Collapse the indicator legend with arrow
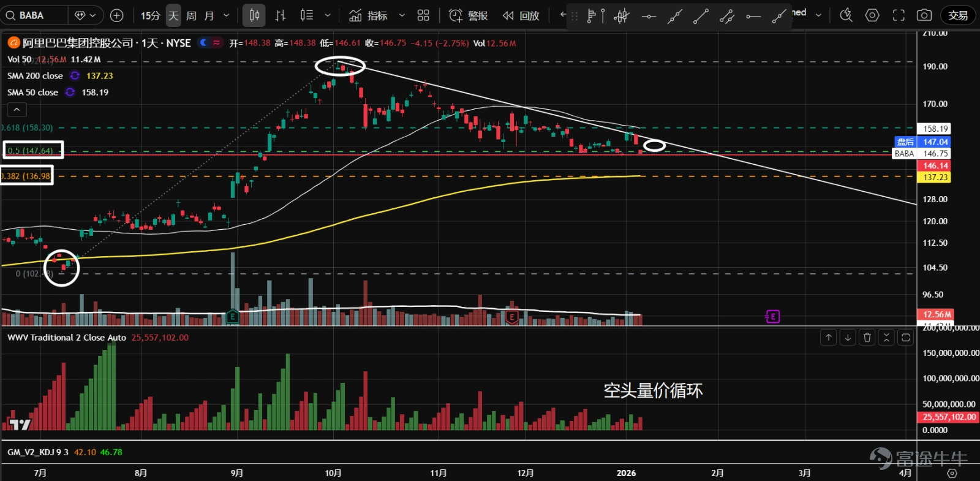 click(17, 110)
